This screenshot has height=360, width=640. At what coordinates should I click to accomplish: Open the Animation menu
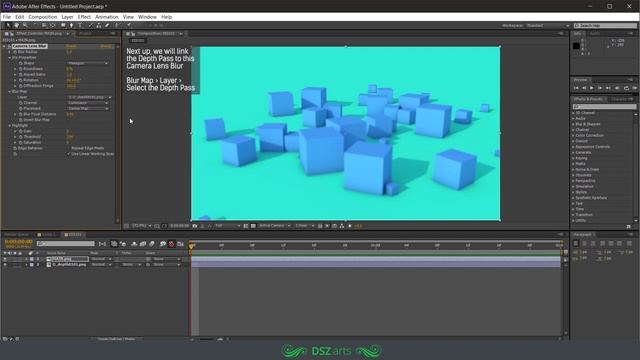[x=107, y=17]
